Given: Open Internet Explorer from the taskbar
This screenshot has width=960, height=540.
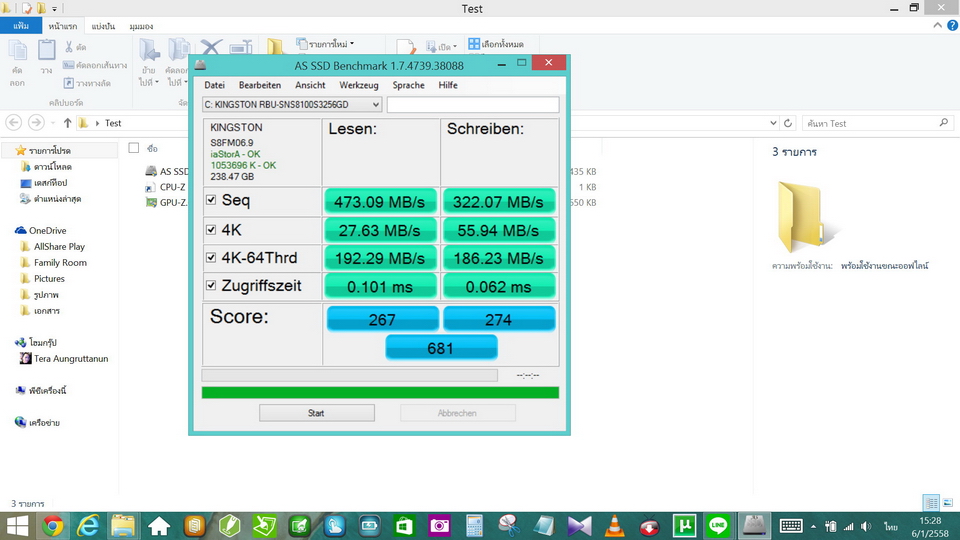Looking at the screenshot, I should (x=88, y=526).
